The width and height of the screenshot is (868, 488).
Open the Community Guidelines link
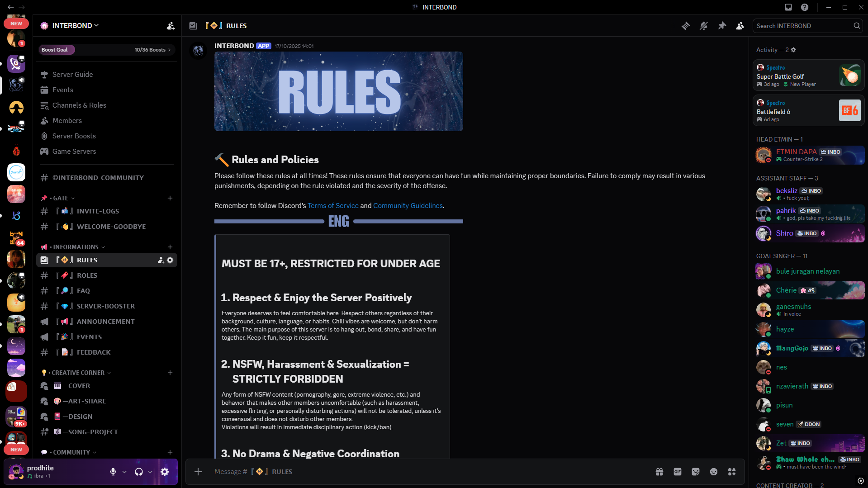[x=408, y=206]
